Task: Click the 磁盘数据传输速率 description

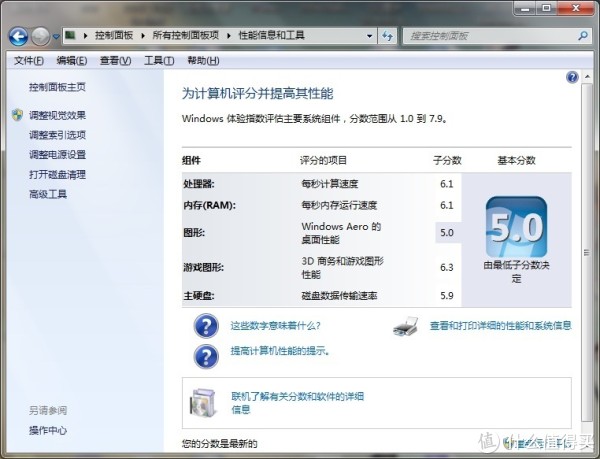Action: (x=339, y=296)
